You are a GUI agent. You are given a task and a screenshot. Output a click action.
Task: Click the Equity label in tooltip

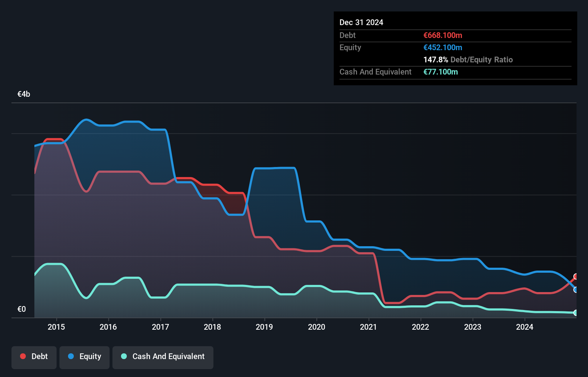[x=350, y=48]
